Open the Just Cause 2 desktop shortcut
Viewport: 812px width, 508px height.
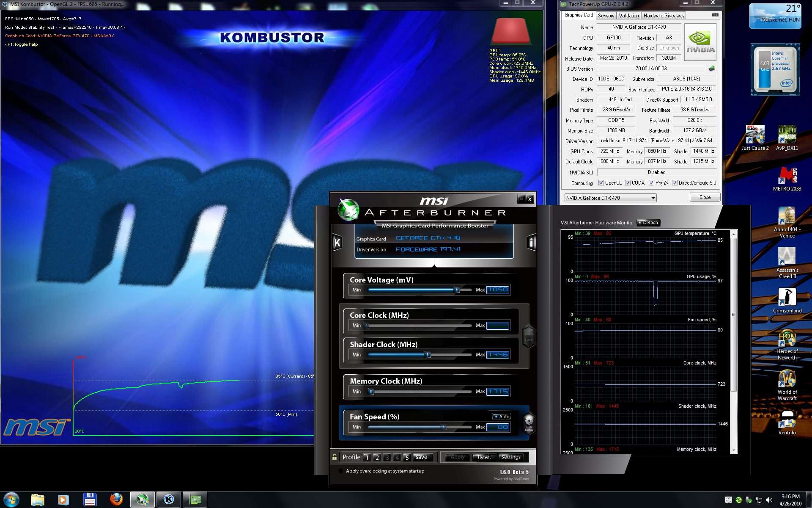click(755, 138)
